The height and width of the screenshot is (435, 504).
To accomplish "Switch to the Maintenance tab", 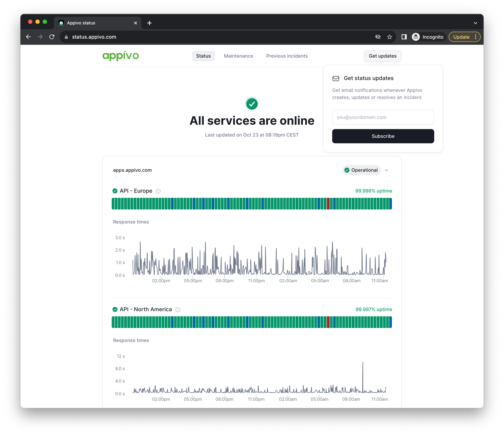I will click(238, 56).
